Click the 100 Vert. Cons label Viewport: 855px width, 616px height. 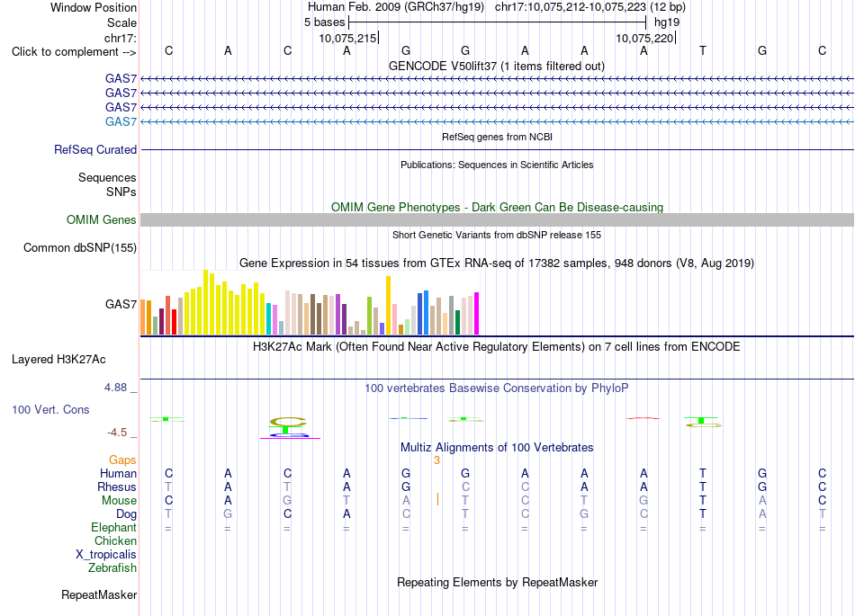(50, 409)
